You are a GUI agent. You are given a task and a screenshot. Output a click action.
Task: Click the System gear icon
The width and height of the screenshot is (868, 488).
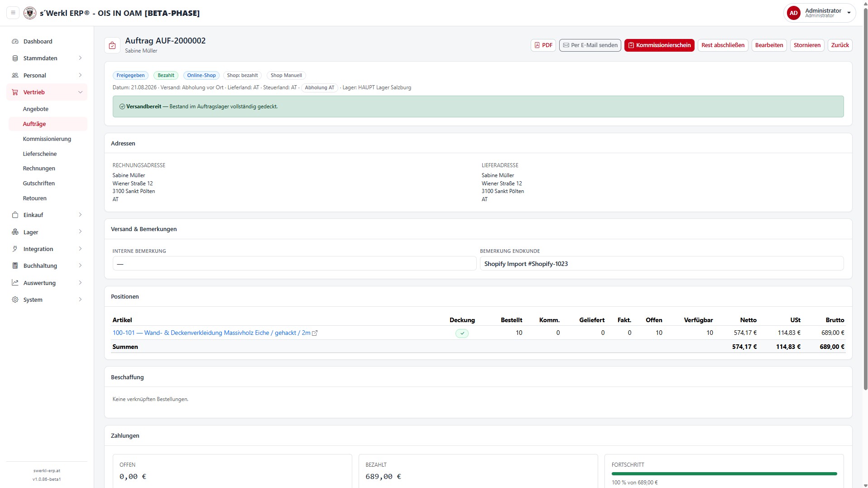point(15,300)
